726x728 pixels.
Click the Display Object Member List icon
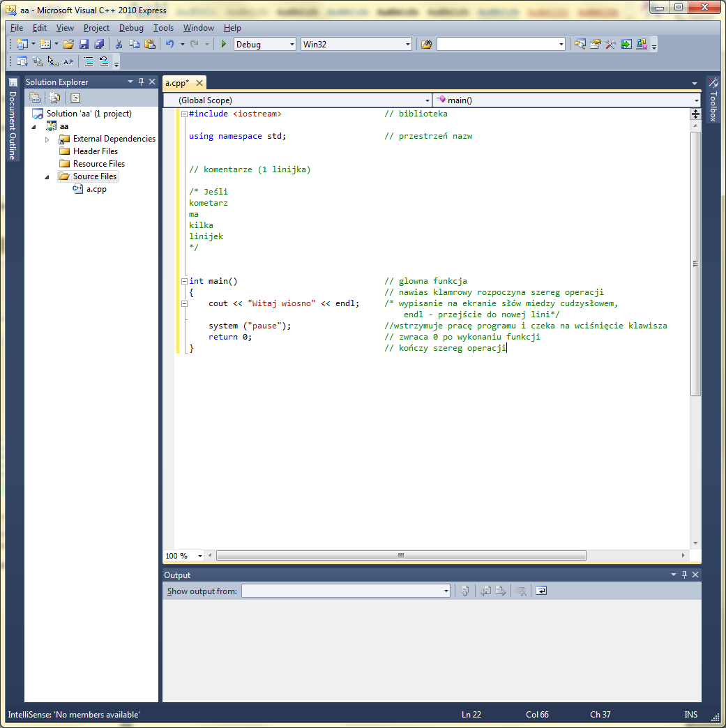22,61
